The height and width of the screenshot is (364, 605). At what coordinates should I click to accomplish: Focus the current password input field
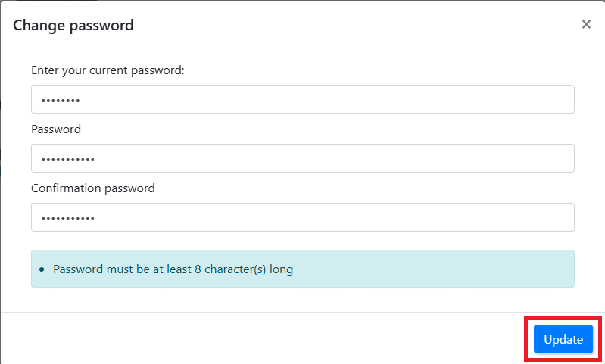pyautogui.click(x=303, y=99)
